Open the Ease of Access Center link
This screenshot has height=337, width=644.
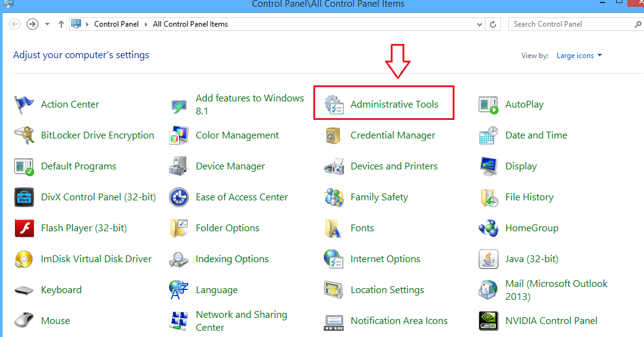coord(241,197)
